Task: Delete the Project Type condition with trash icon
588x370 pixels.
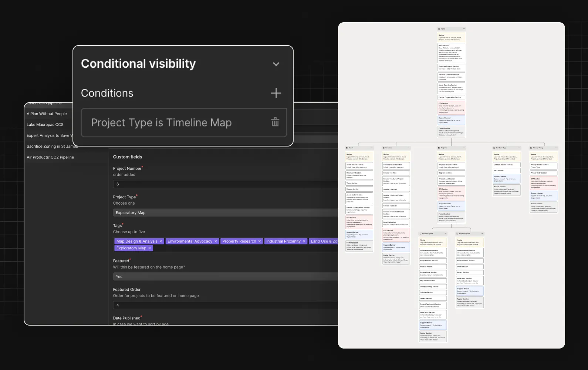Action: [x=275, y=122]
